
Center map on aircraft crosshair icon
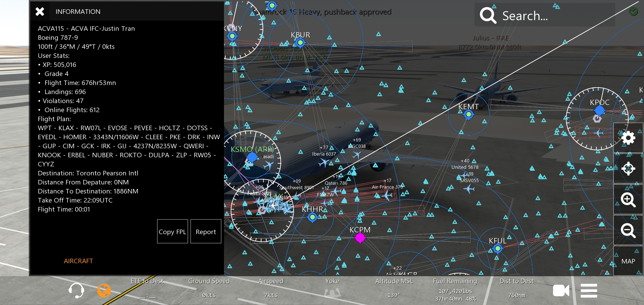628,169
